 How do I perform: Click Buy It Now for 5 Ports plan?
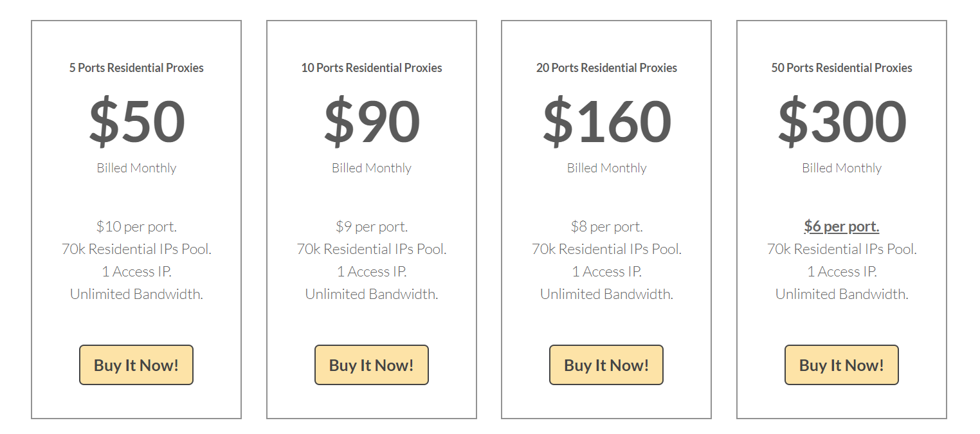[136, 365]
